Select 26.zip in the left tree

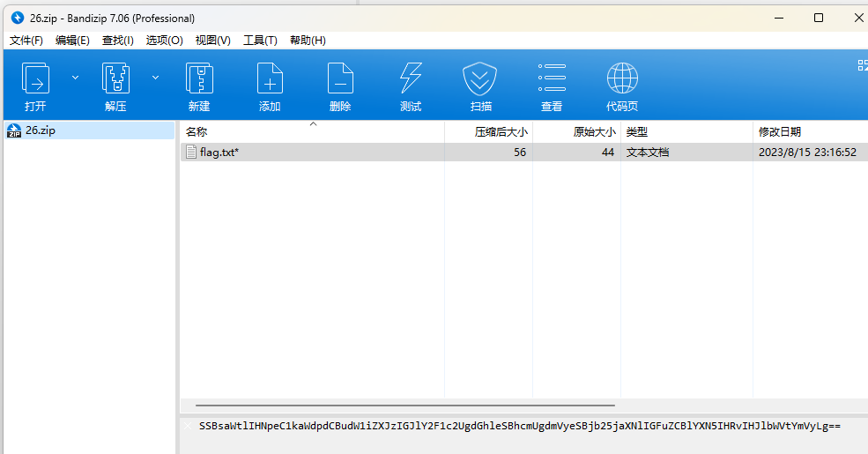click(89, 130)
